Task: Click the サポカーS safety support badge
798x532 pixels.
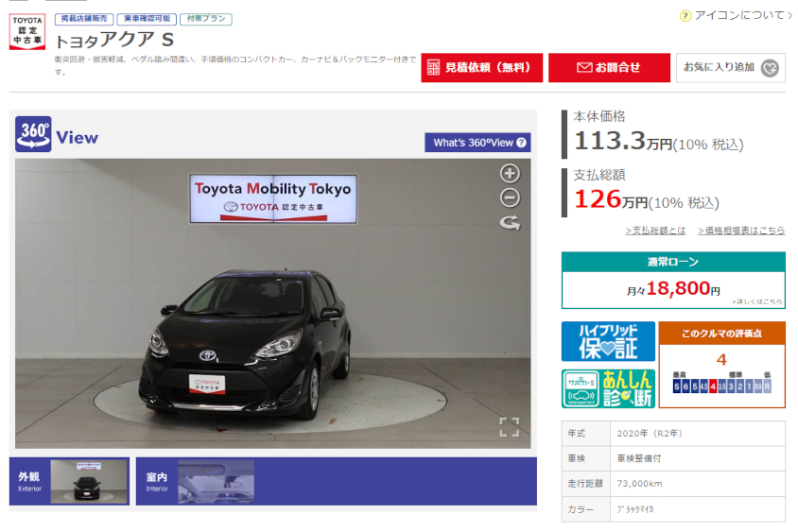Action: click(x=581, y=388)
